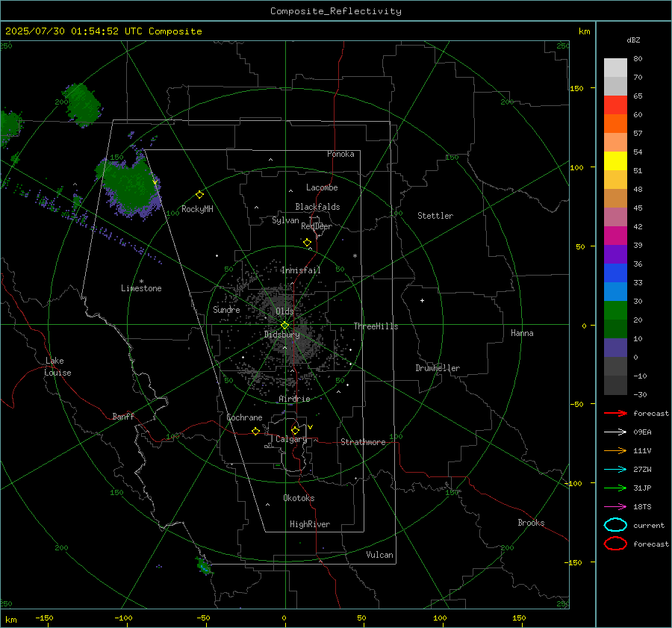The height and width of the screenshot is (628, 672).
Task: Click the small green echo at bottom-left border
Action: tap(204, 566)
